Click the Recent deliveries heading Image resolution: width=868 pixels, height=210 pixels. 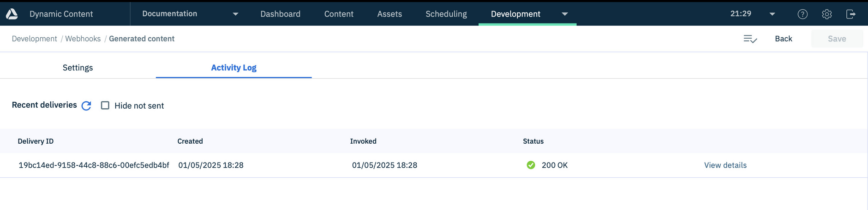(44, 105)
